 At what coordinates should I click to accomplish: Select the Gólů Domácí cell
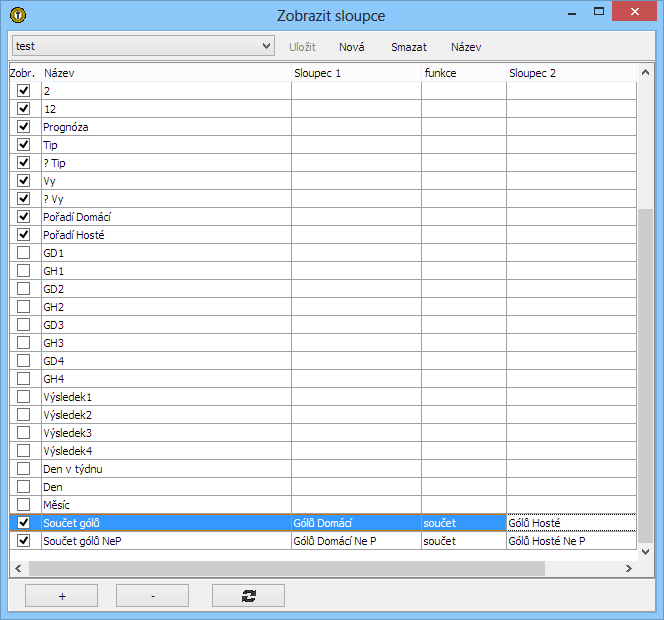pos(357,523)
